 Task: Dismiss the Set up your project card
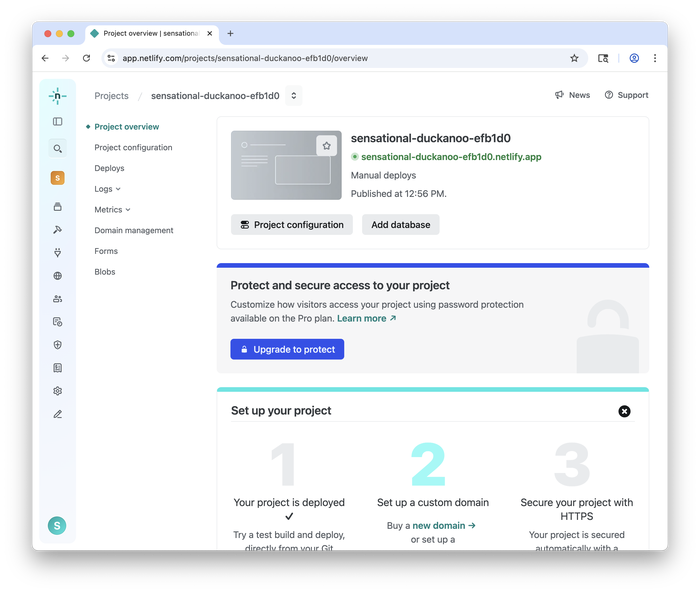(624, 411)
